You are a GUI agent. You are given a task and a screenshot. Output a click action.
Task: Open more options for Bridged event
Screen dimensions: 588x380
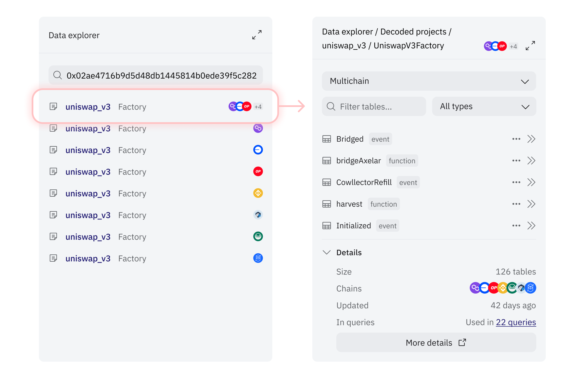point(516,139)
